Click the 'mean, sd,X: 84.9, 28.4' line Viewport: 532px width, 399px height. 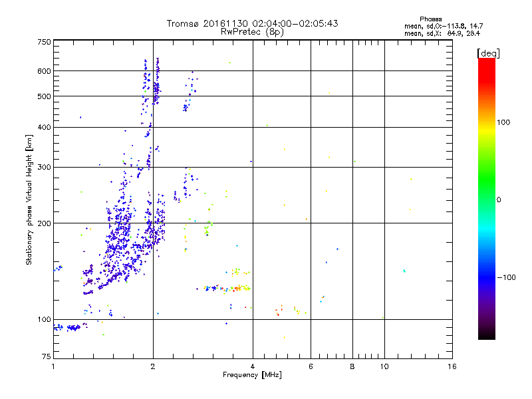pyautogui.click(x=442, y=33)
